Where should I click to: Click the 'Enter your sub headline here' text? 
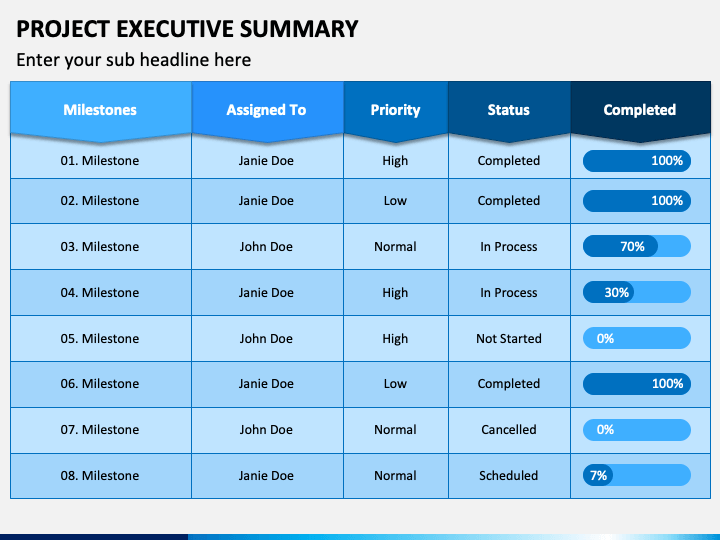click(x=134, y=60)
